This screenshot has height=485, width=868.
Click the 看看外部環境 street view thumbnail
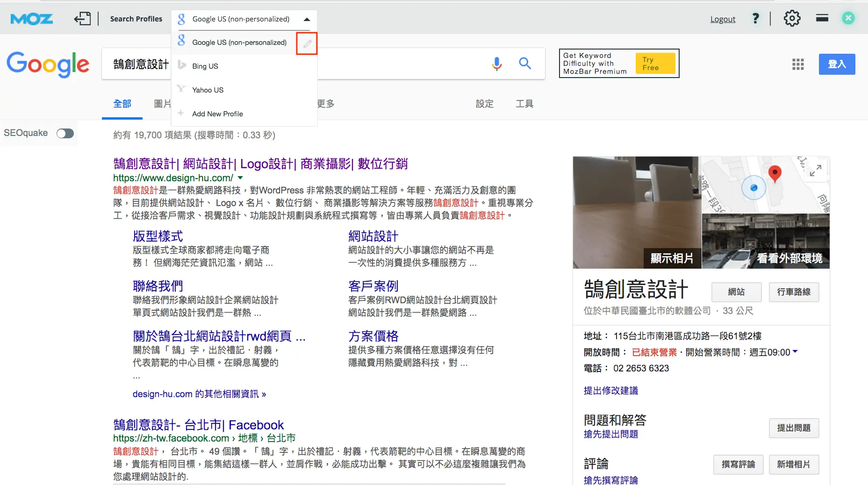pyautogui.click(x=766, y=241)
